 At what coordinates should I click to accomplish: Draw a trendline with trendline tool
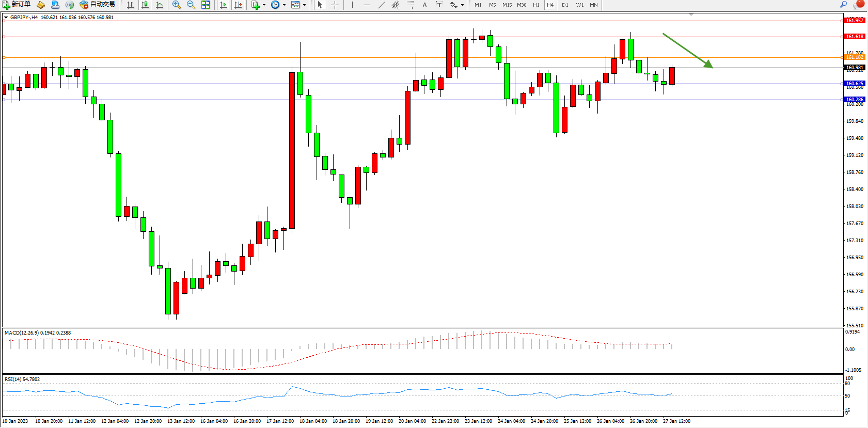click(381, 5)
